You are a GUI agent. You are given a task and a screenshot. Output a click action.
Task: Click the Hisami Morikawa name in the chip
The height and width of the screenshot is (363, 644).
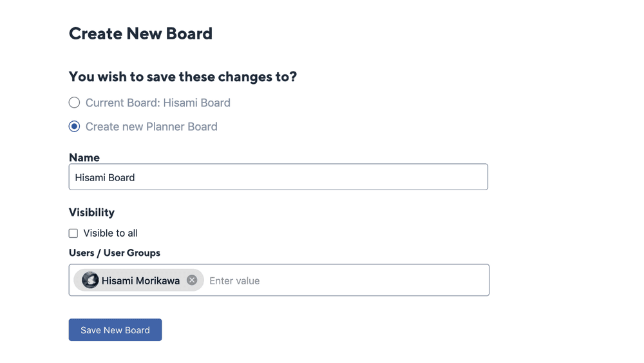tap(140, 280)
